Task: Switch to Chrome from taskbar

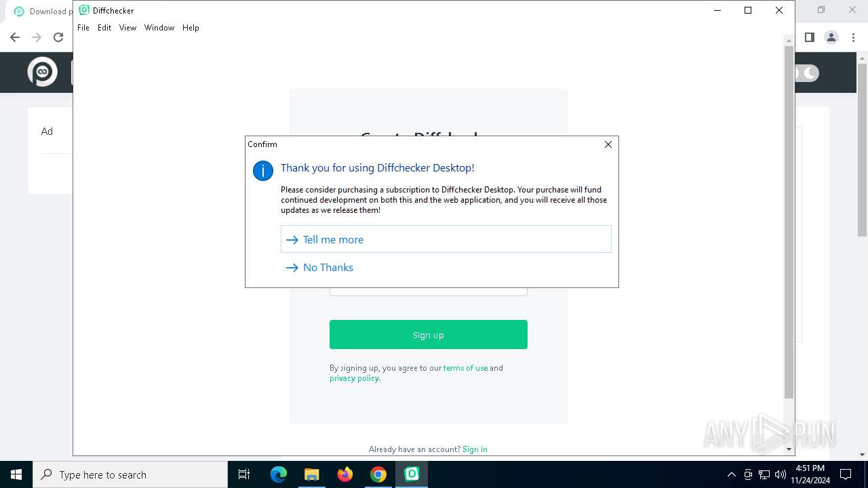Action: pyautogui.click(x=378, y=474)
